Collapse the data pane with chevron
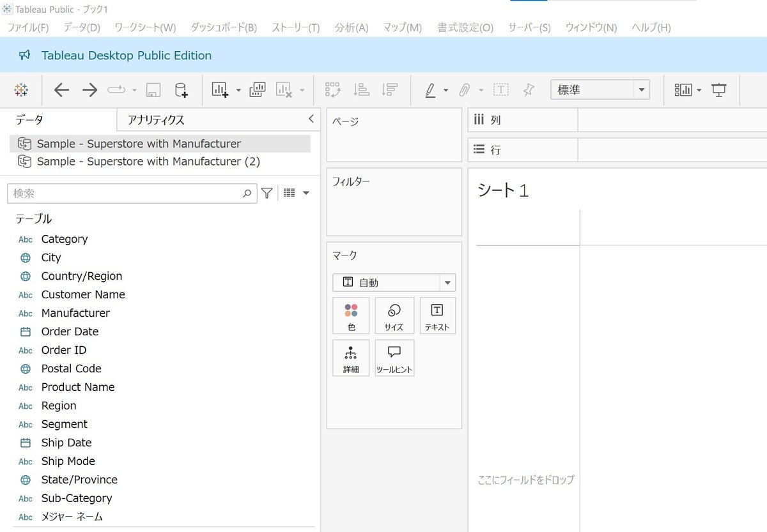The image size is (767, 532). pyautogui.click(x=311, y=119)
